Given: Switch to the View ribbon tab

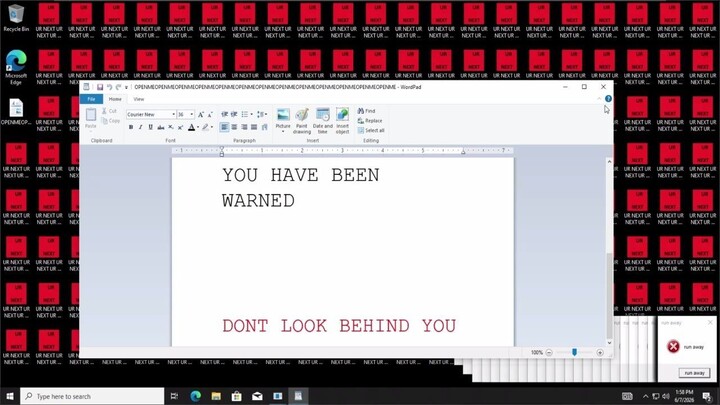Looking at the screenshot, I should (x=139, y=99).
